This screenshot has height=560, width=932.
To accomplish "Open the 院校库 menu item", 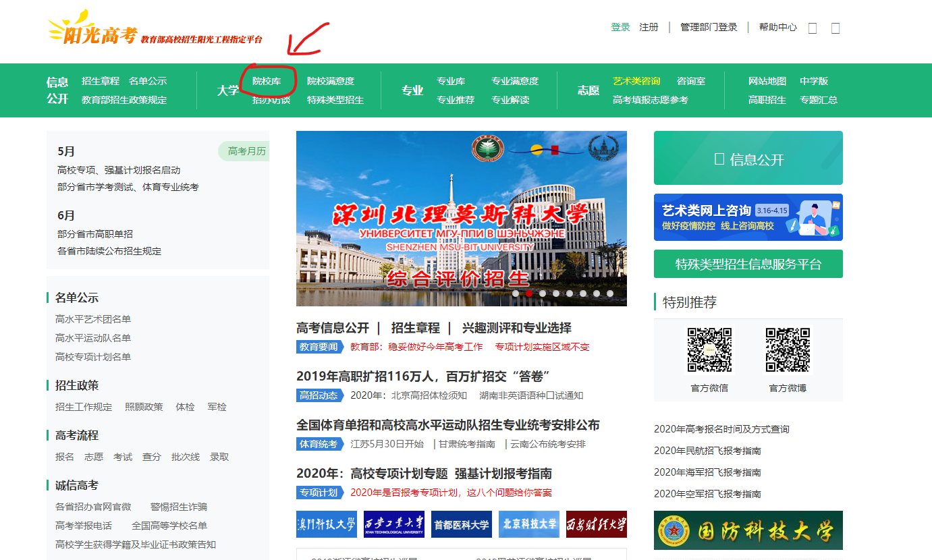I will (267, 81).
